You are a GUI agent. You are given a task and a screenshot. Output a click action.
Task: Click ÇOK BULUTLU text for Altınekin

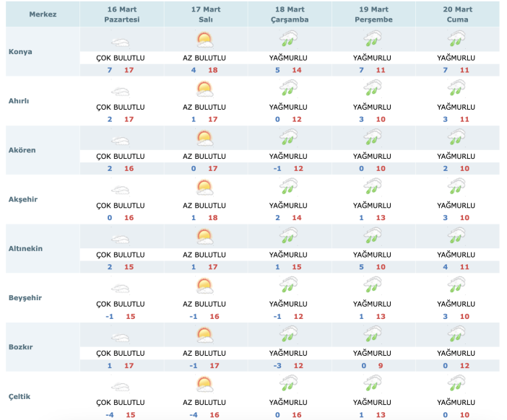(121, 254)
